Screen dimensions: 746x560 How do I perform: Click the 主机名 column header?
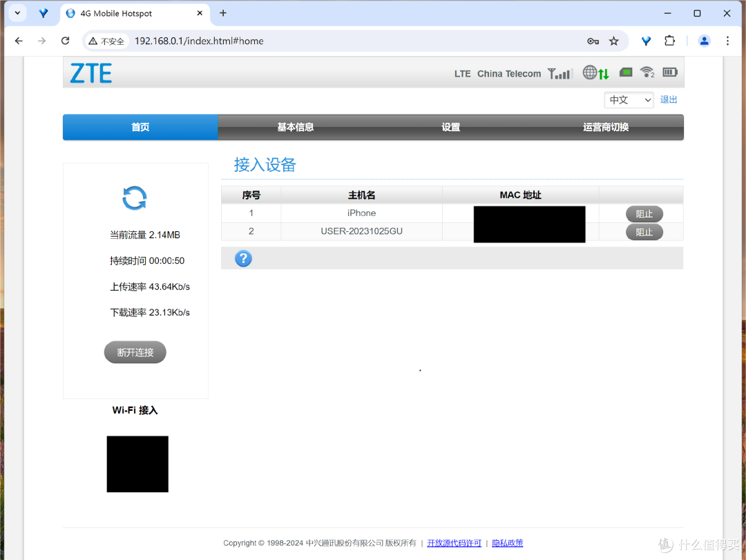pos(361,195)
